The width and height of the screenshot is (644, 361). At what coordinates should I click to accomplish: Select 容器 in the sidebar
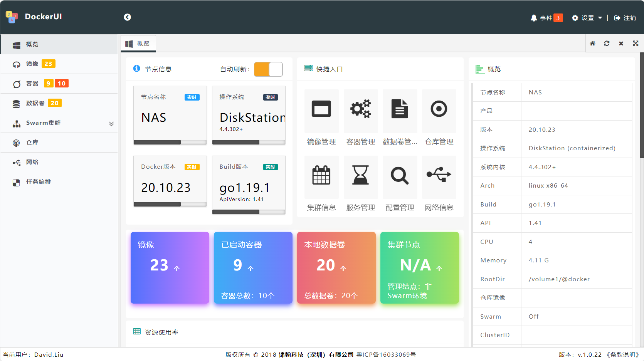(x=32, y=84)
